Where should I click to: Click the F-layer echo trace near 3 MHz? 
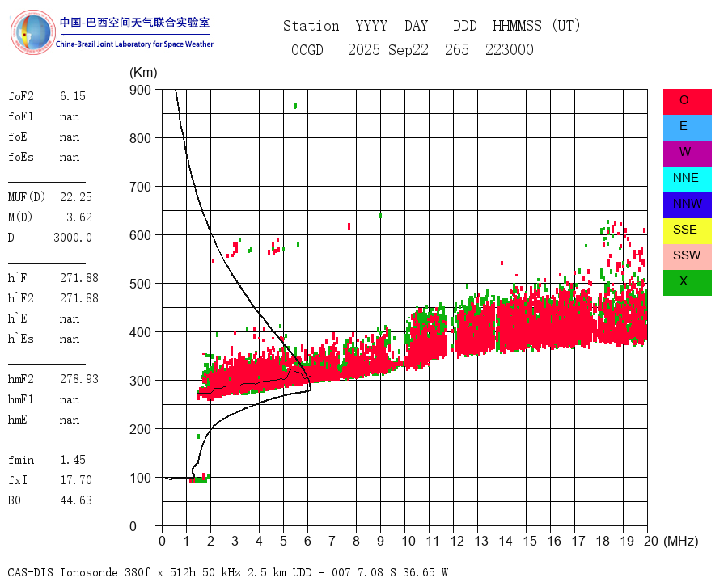pyautogui.click(x=235, y=376)
